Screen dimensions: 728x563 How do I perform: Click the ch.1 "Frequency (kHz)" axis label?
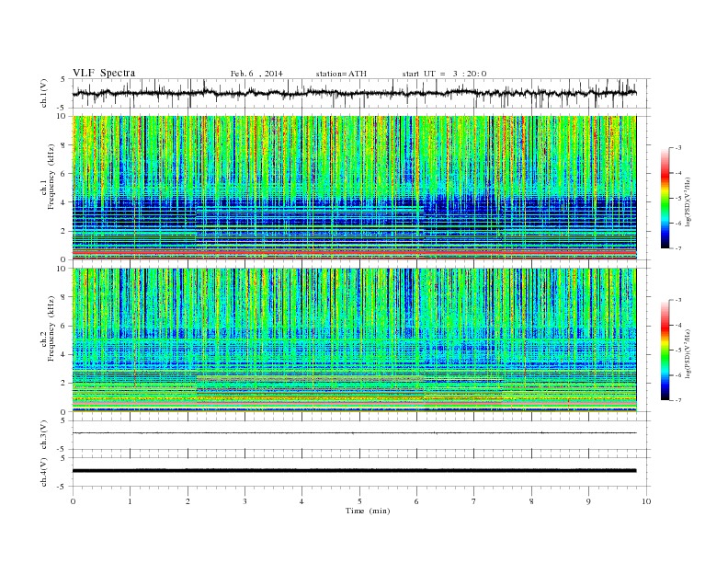[x=51, y=177]
